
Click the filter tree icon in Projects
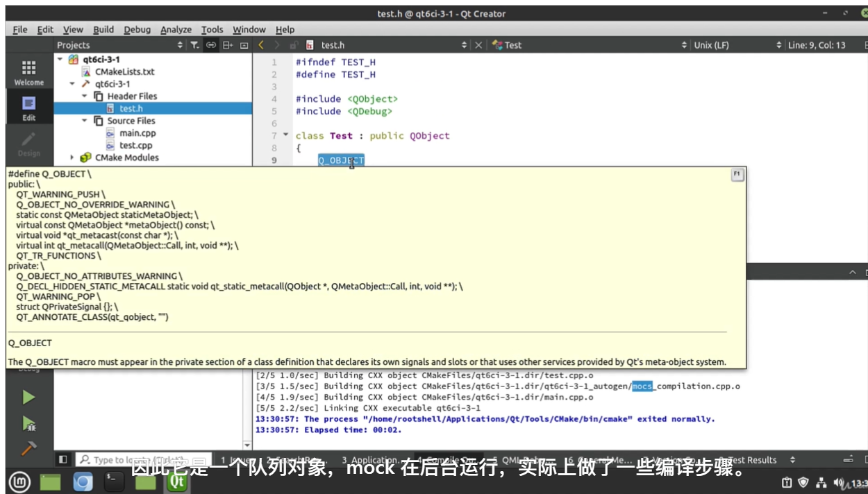tap(194, 45)
